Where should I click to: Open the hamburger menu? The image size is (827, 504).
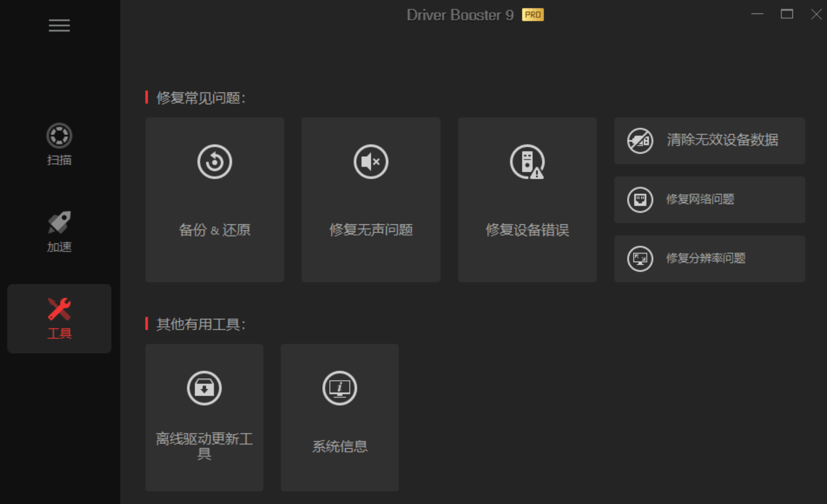(x=59, y=26)
